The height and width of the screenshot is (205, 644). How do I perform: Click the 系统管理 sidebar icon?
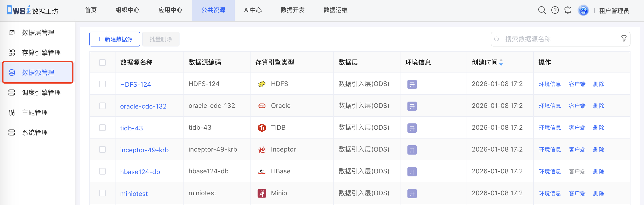[x=12, y=132]
